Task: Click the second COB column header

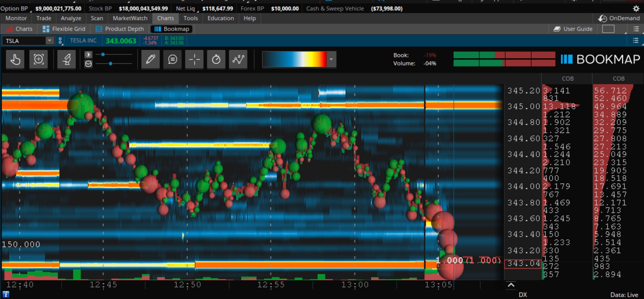Action: point(619,79)
